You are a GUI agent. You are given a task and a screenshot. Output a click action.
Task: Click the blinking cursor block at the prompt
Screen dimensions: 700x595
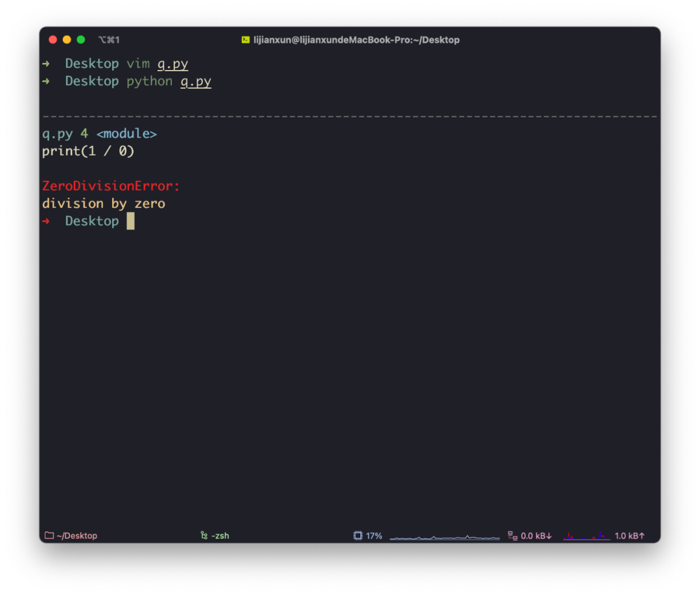point(131,220)
